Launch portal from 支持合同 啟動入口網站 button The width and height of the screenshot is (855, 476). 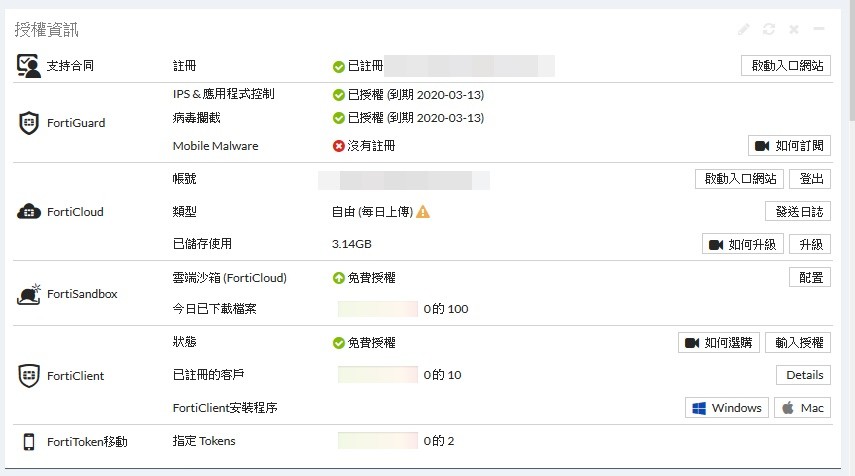point(786,65)
